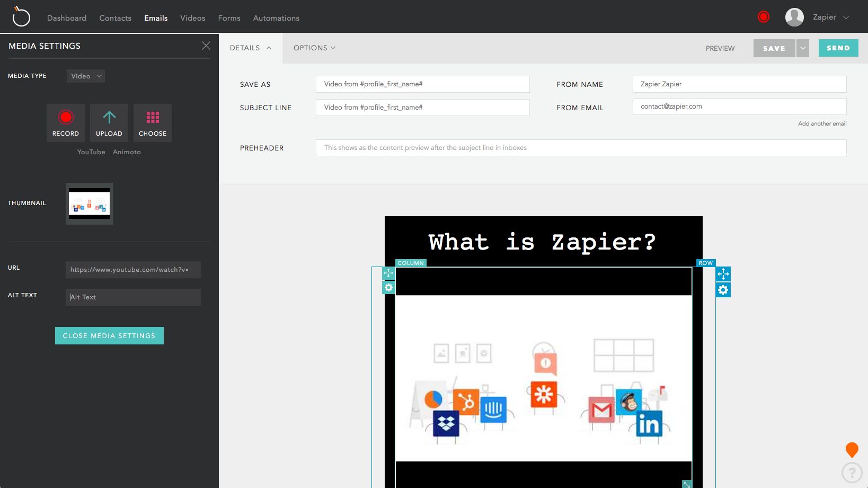The width and height of the screenshot is (868, 488).
Task: Click the orange location pin icon
Action: (852, 450)
